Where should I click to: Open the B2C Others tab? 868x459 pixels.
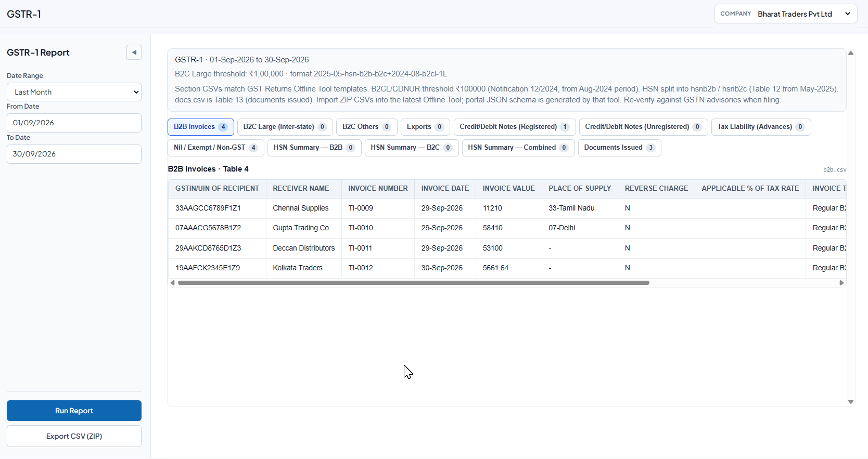coord(366,127)
